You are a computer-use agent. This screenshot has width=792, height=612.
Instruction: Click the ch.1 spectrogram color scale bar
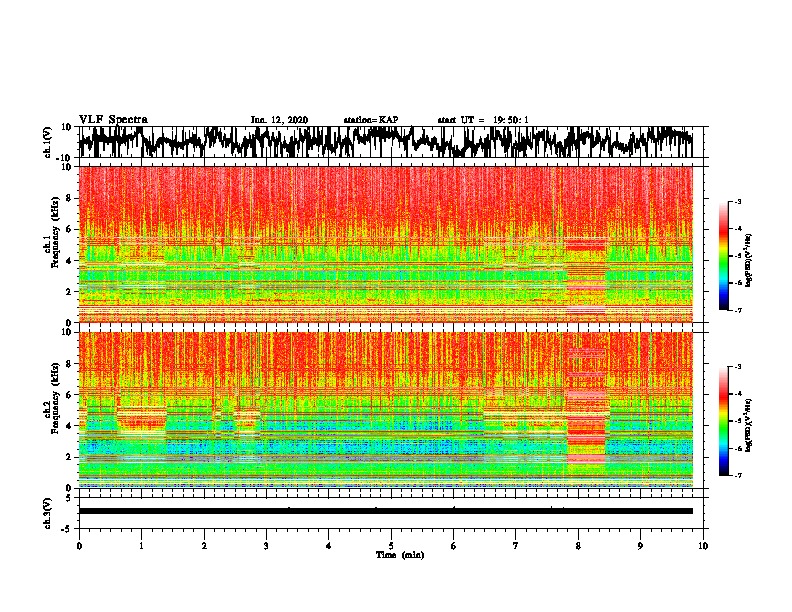click(x=724, y=256)
